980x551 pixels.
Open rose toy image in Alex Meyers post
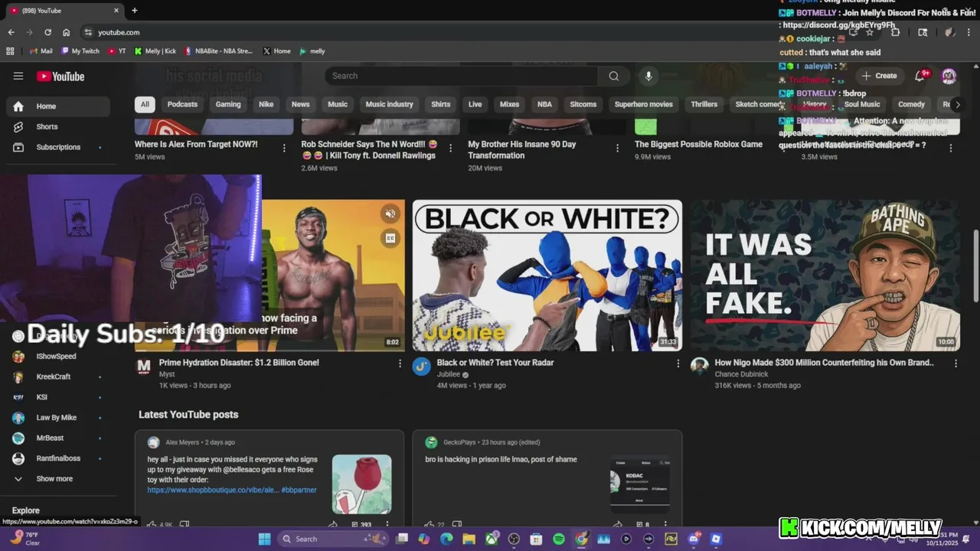click(361, 484)
